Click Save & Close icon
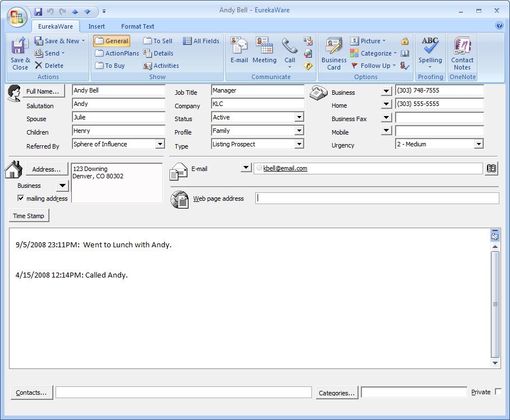Viewport: 510px width, 420px height. (x=20, y=54)
